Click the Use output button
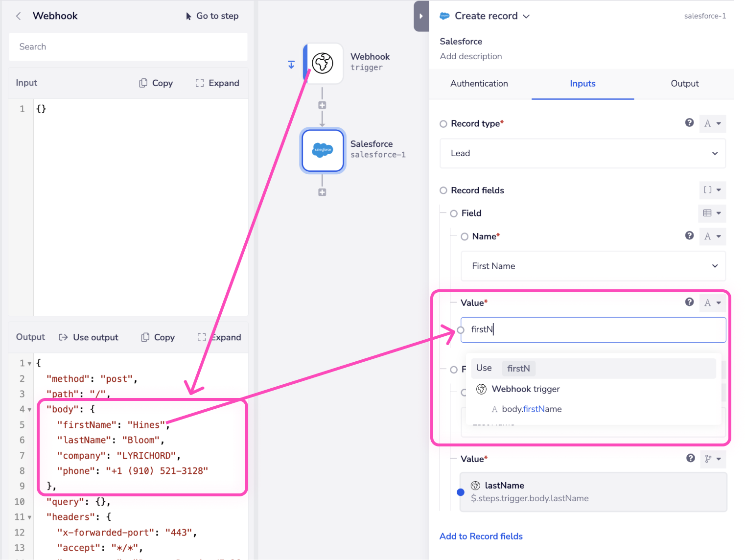 (x=89, y=337)
